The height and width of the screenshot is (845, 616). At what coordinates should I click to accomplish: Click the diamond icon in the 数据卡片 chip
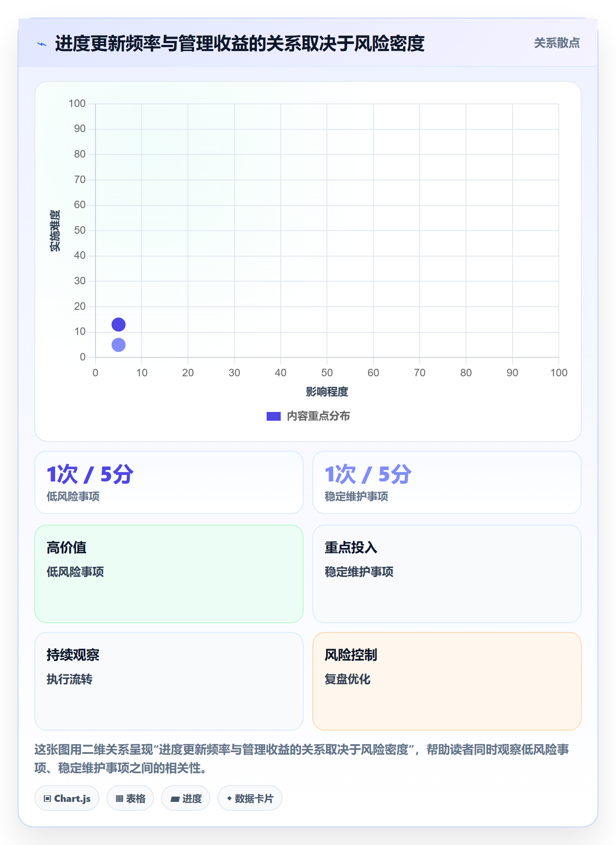pyautogui.click(x=229, y=798)
